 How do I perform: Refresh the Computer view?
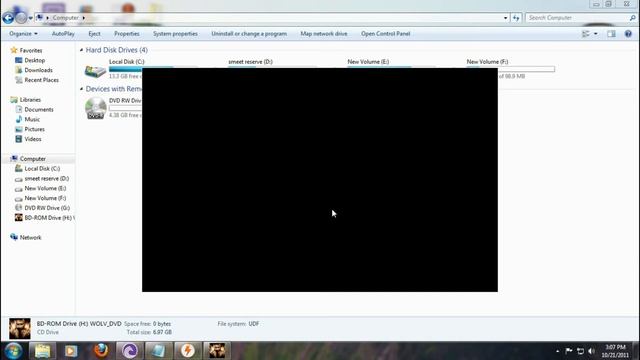516,18
